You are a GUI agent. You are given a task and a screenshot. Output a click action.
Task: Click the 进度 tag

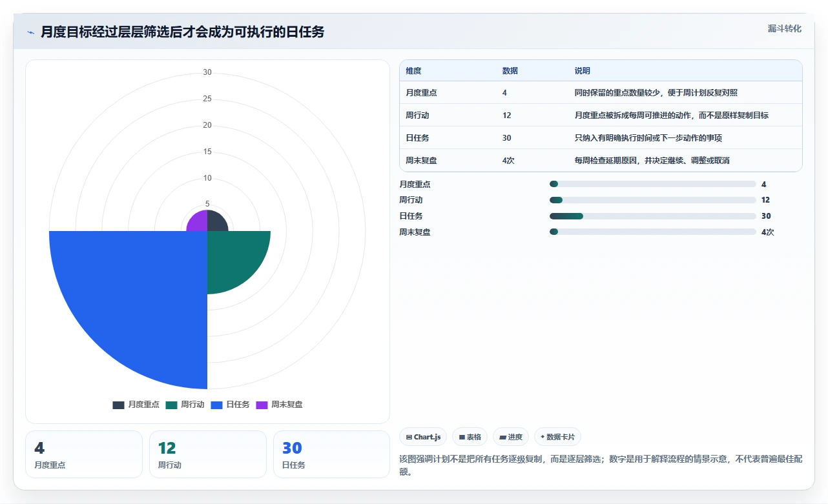pyautogui.click(x=511, y=437)
